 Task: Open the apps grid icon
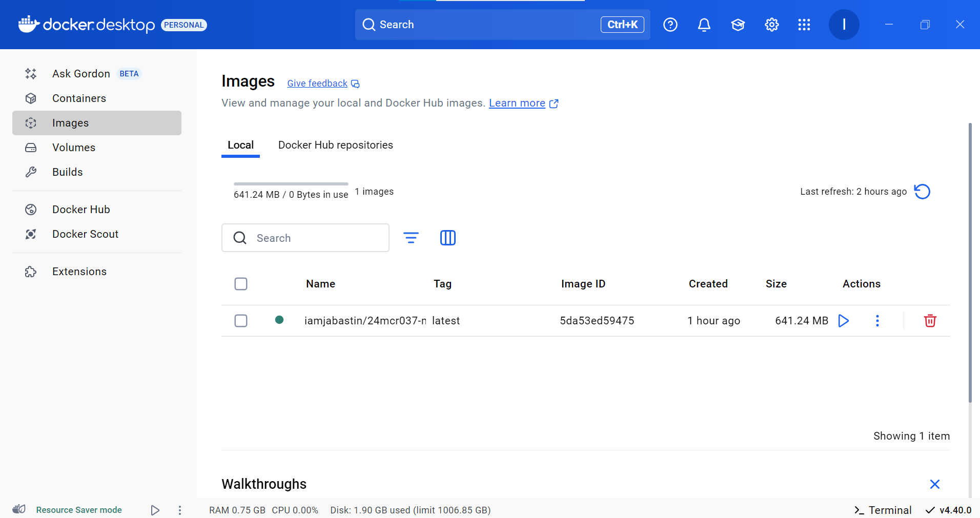point(804,25)
